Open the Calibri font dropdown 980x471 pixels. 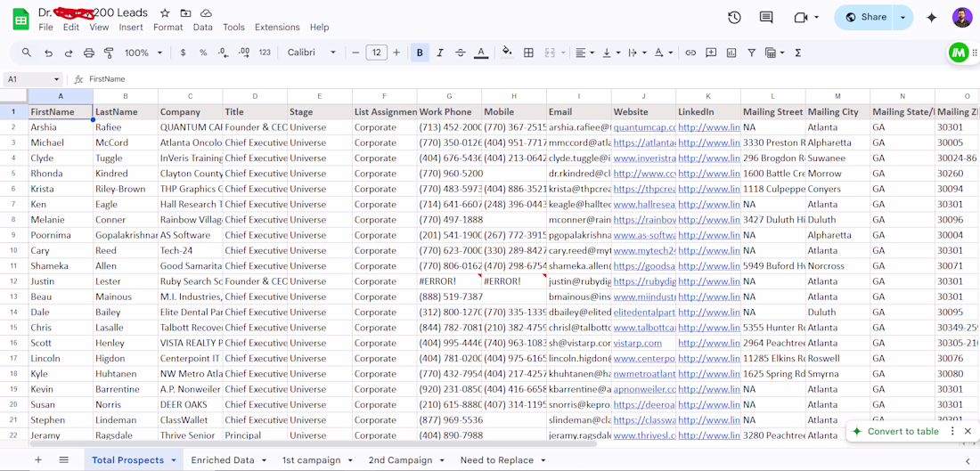312,53
